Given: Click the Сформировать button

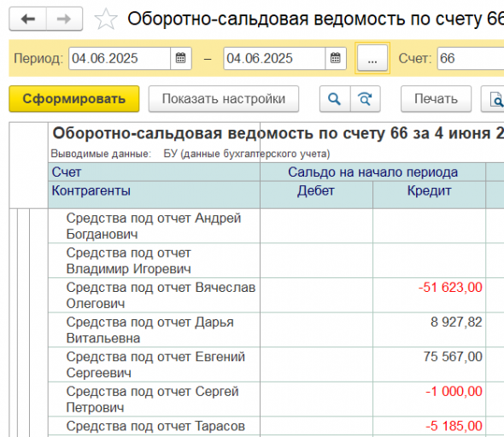Looking at the screenshot, I should pos(74,99).
